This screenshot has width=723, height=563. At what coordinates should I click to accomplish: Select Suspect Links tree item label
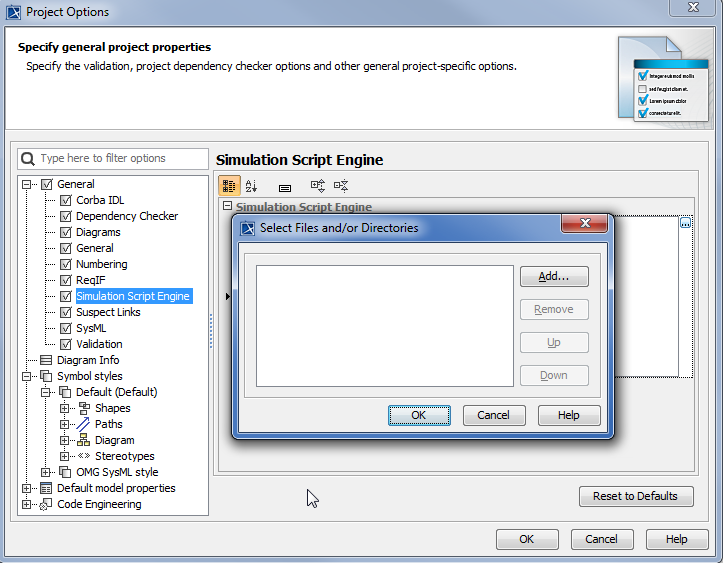pyautogui.click(x=108, y=312)
